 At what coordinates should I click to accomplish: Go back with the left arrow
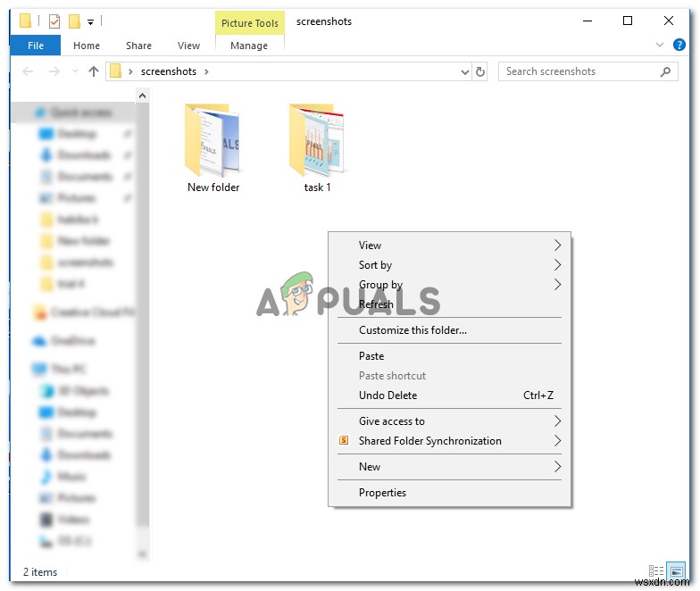click(x=28, y=71)
